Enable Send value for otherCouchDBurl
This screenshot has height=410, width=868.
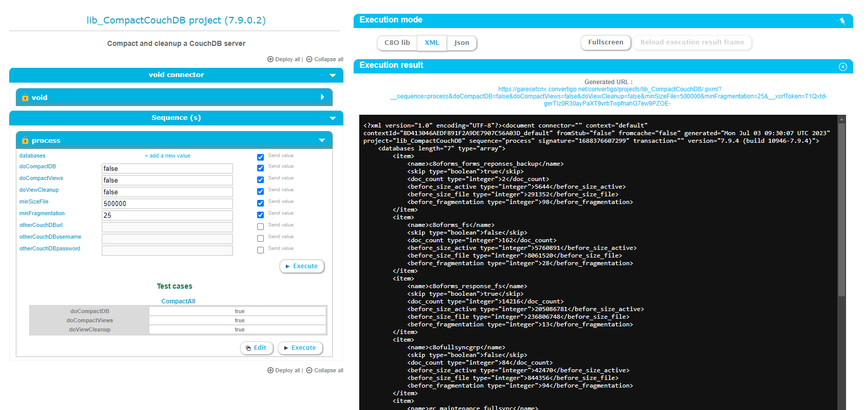260,227
